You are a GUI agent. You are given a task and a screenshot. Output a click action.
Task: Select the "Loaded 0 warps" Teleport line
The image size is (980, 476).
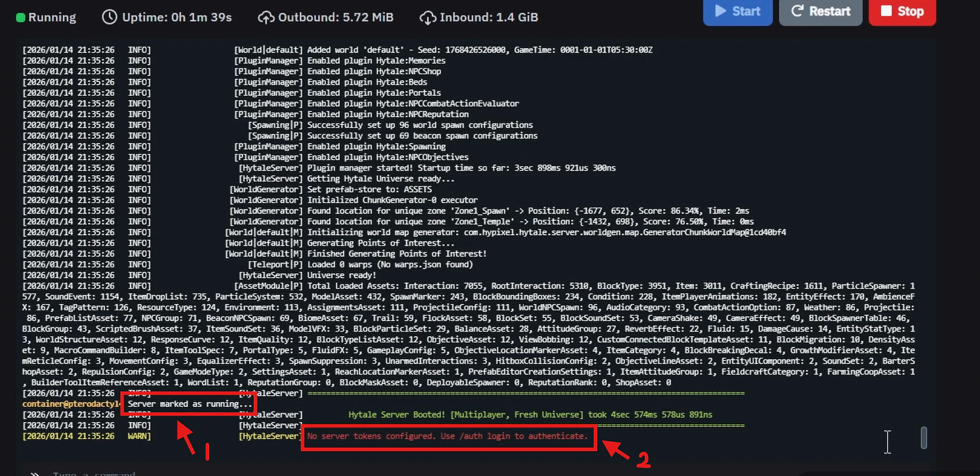tap(390, 265)
